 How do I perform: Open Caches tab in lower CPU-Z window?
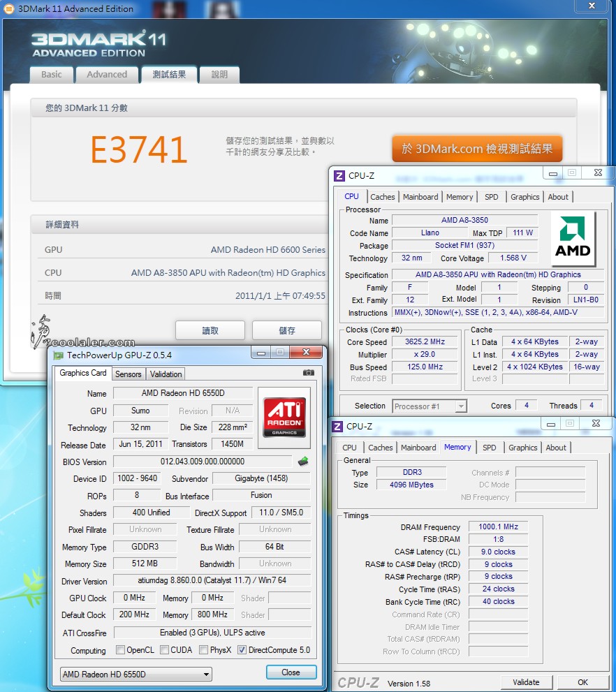pos(381,448)
